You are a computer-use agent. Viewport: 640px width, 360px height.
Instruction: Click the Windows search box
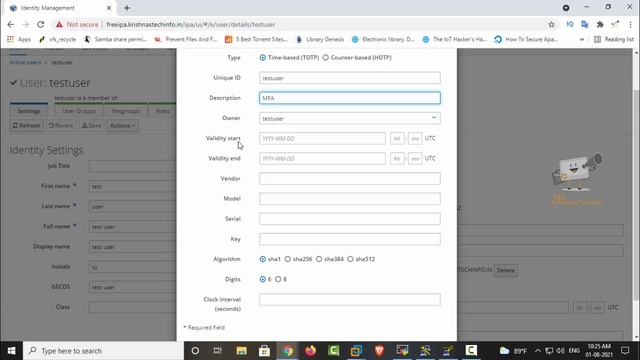point(103,351)
